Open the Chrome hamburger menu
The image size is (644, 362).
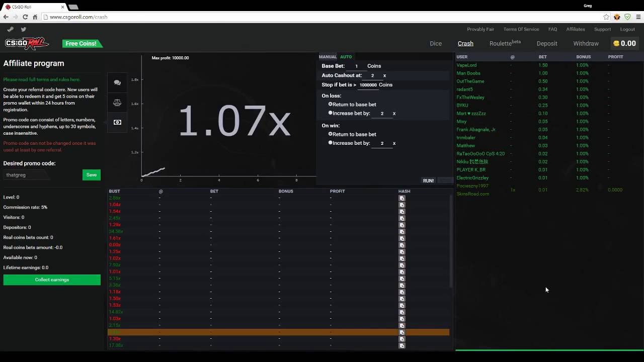coord(638,17)
